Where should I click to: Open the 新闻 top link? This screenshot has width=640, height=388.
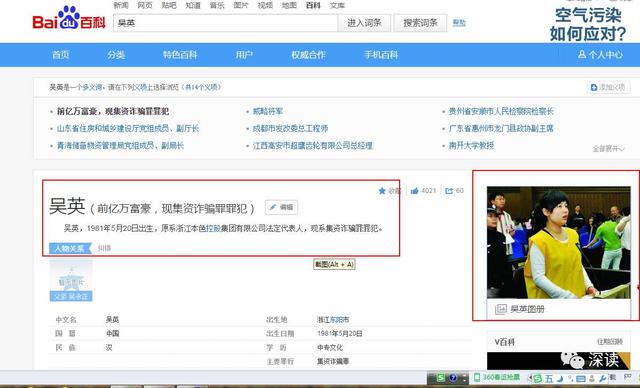tap(121, 5)
